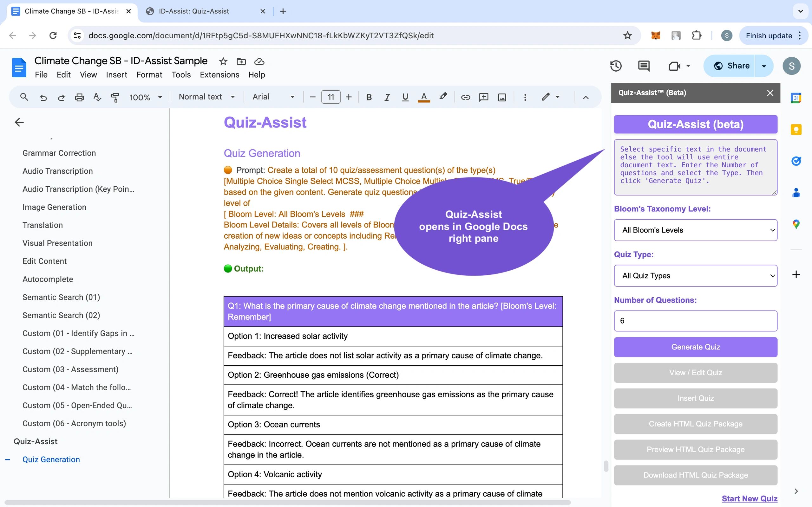812x507 pixels.
Task: Expand the Normal text style dropdown
Action: pos(206,97)
